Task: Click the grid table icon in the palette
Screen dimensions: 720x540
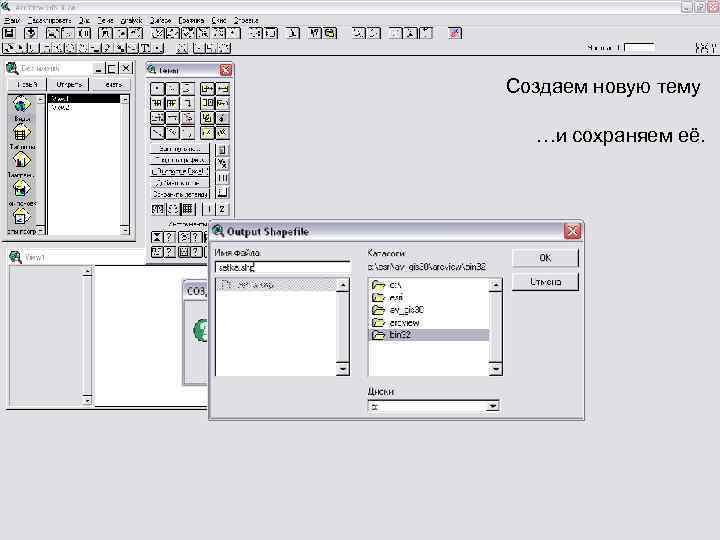Action: (187, 209)
